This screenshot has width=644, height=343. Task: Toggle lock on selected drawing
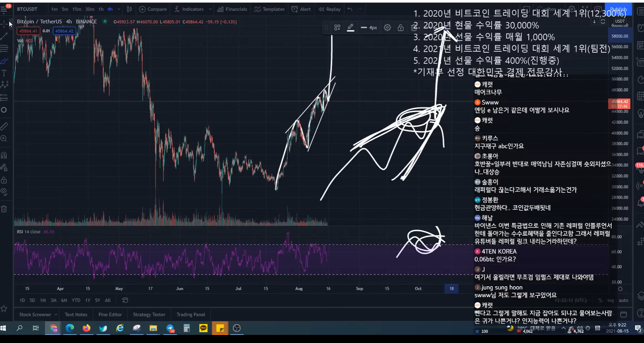tap(401, 28)
